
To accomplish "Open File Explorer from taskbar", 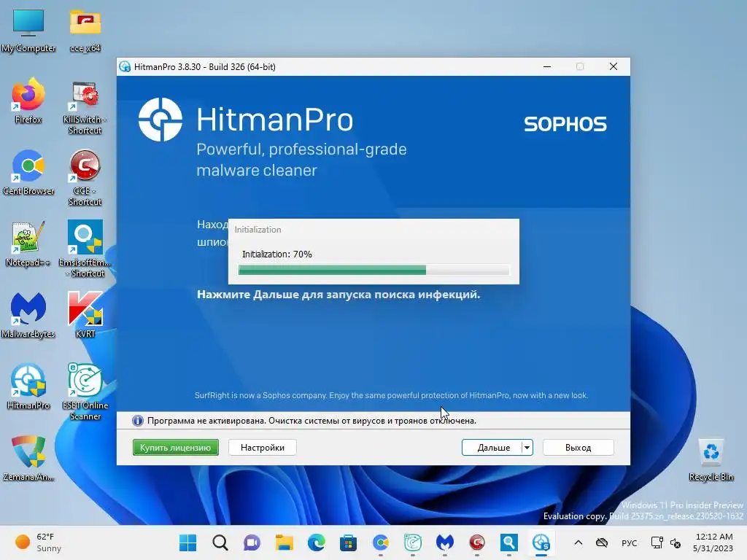I will (x=284, y=542).
